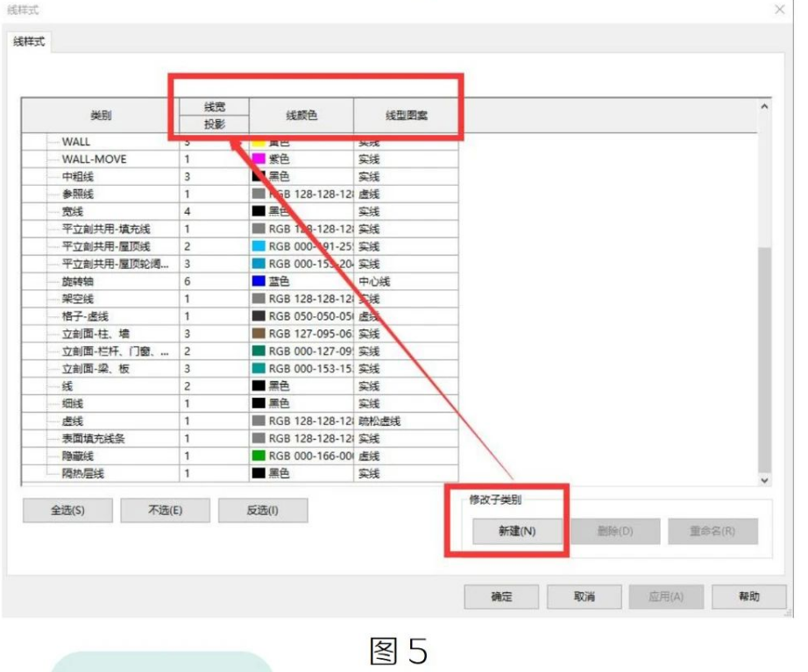Select the 立剖面-梁、板 category row
808x672 pixels.
(96, 369)
